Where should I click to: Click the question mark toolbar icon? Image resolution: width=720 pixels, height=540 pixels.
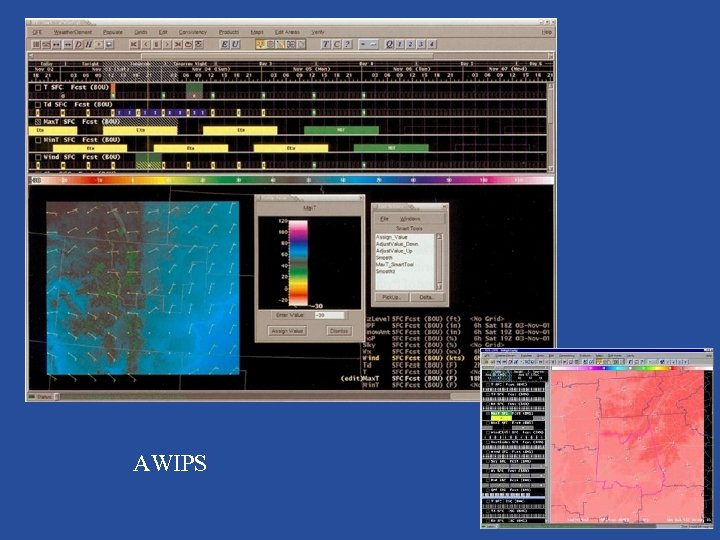click(x=348, y=45)
